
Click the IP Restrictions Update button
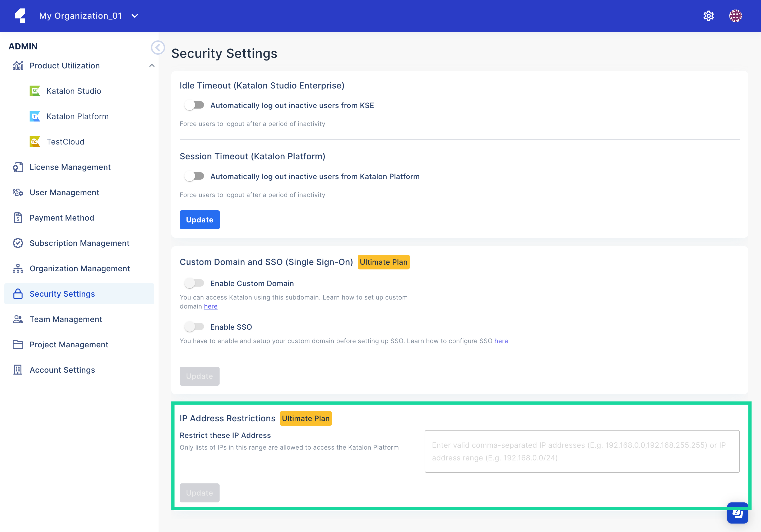199,493
